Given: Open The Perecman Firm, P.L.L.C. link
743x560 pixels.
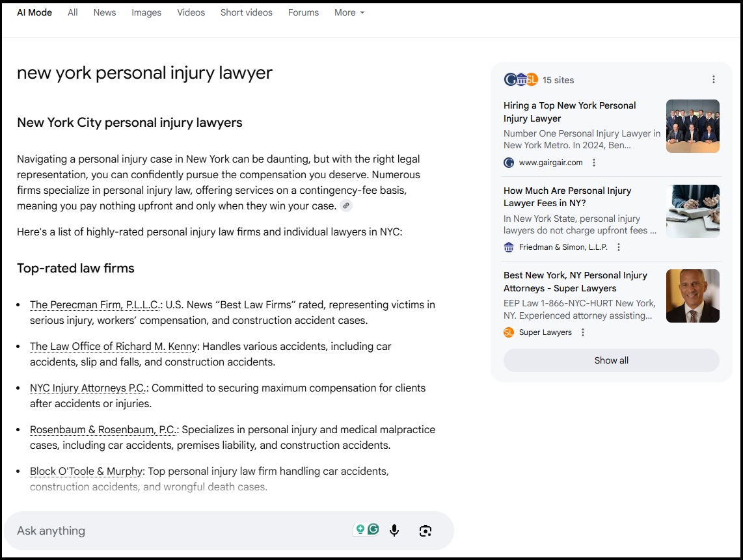Looking at the screenshot, I should coord(96,304).
